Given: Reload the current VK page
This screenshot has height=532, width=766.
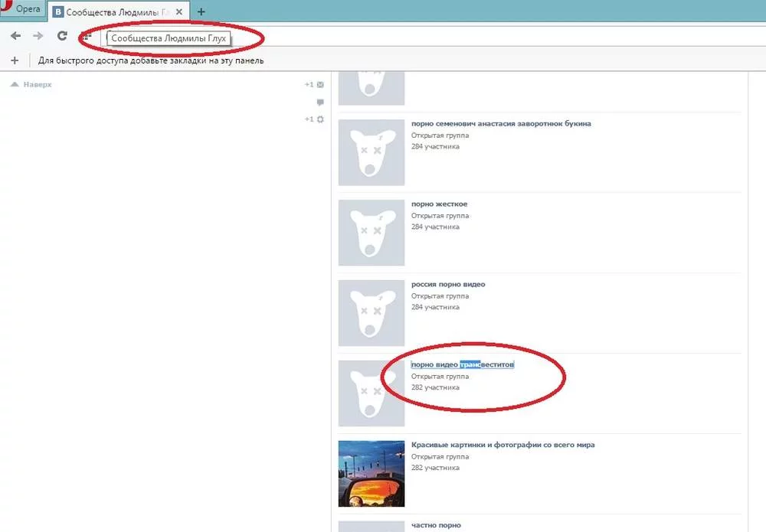Looking at the screenshot, I should (62, 35).
